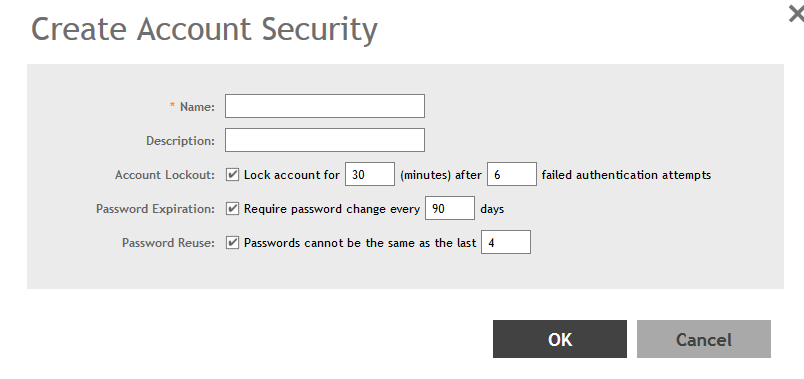This screenshot has width=804, height=379.
Task: Select the Description text box
Action: [x=325, y=140]
